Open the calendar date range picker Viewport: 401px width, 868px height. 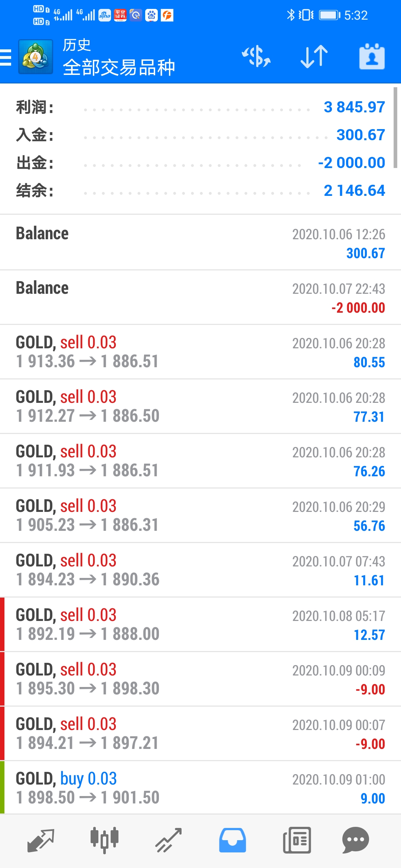pos(372,57)
